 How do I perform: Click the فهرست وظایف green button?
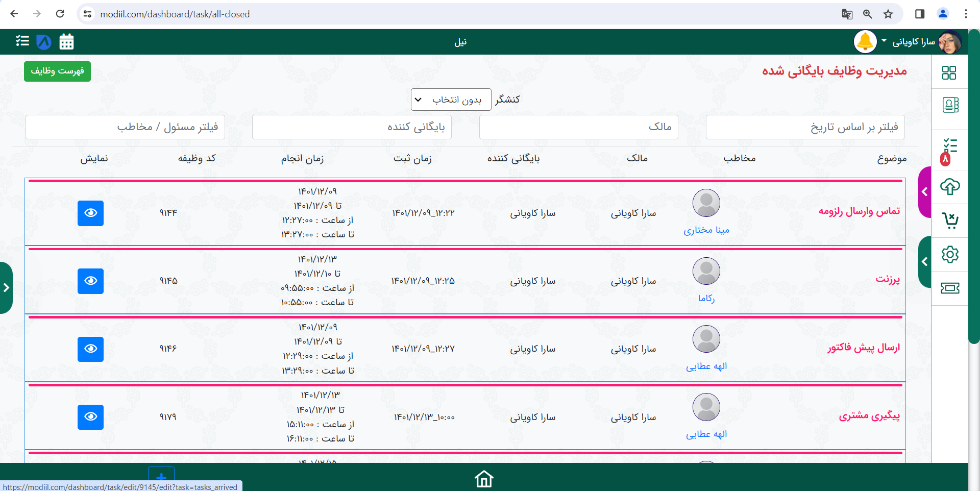pos(57,71)
